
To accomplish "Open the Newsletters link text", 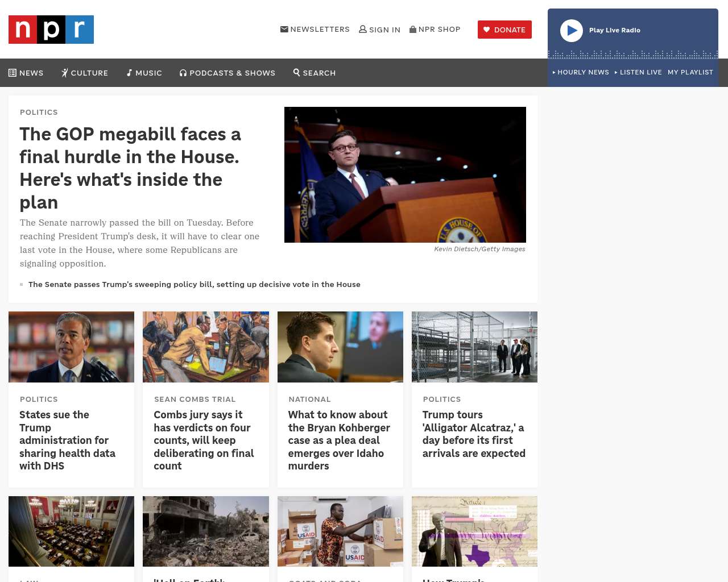I will point(320,29).
